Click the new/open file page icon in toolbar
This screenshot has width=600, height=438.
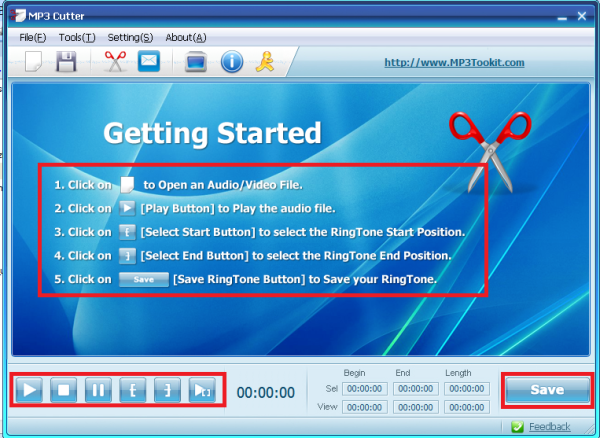[34, 62]
